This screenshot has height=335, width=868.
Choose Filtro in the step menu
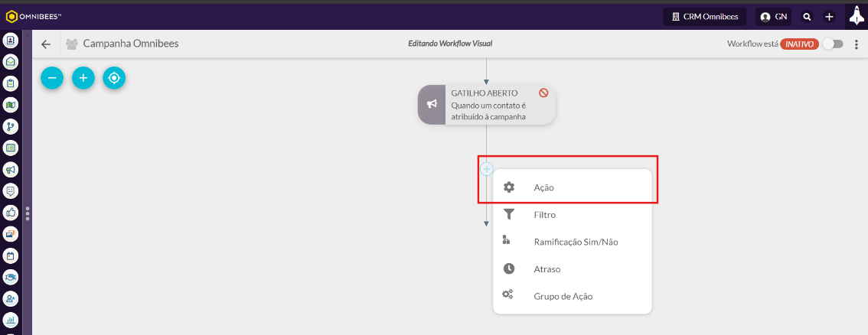[x=544, y=215]
